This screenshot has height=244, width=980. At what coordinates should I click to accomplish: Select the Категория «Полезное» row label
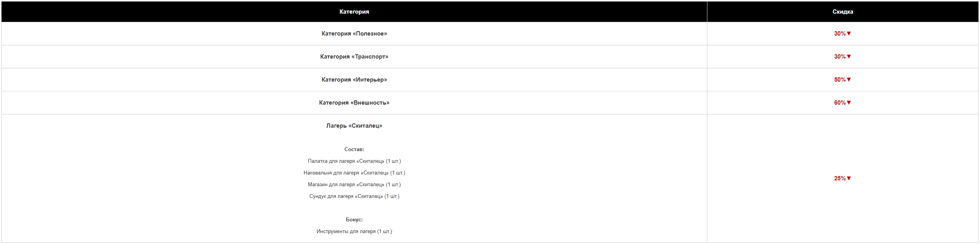coord(354,34)
